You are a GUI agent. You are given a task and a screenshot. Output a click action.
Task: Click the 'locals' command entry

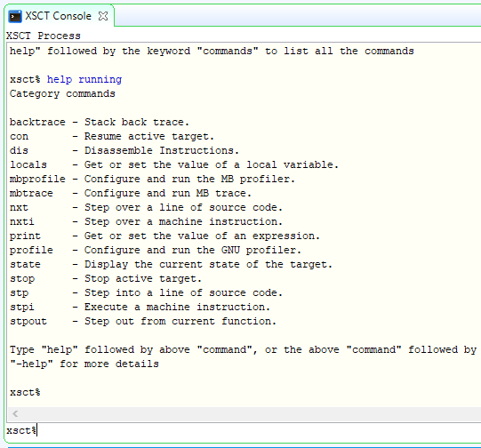pos(28,164)
